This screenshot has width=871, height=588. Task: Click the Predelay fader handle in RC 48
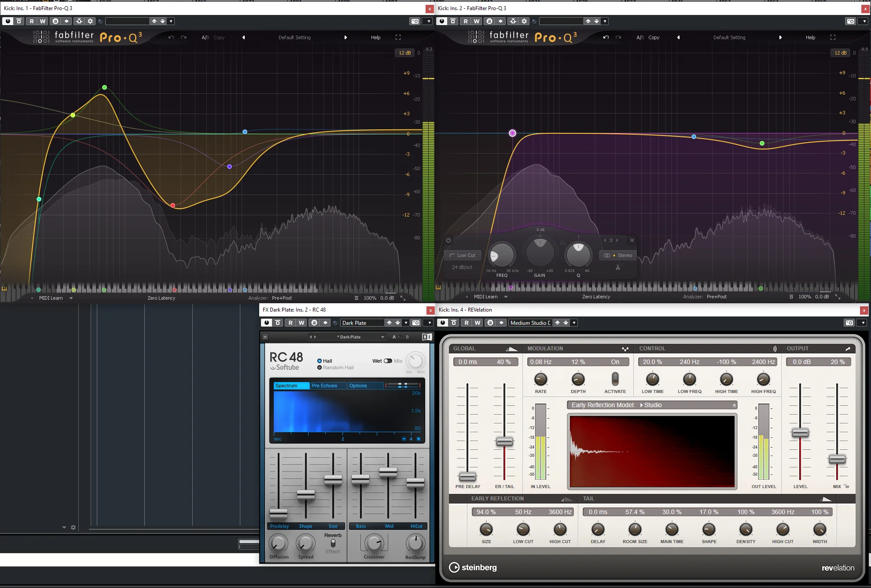pos(279,513)
